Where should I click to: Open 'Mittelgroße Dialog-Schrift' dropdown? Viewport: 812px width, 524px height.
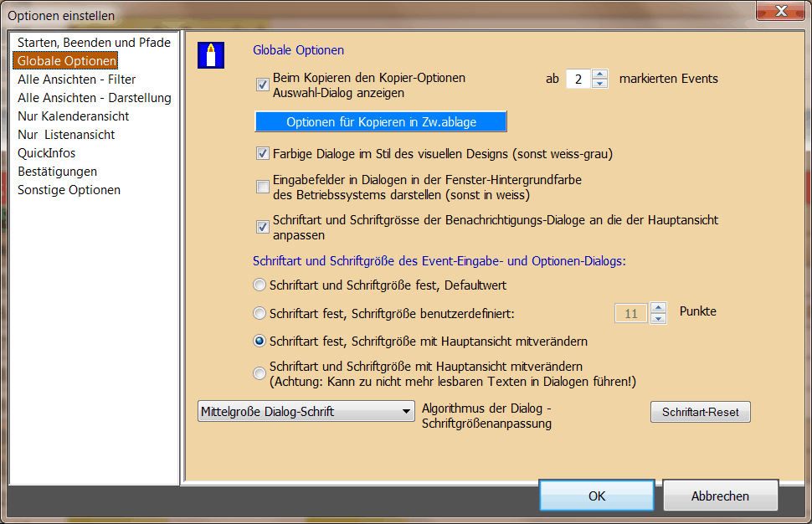pos(306,412)
